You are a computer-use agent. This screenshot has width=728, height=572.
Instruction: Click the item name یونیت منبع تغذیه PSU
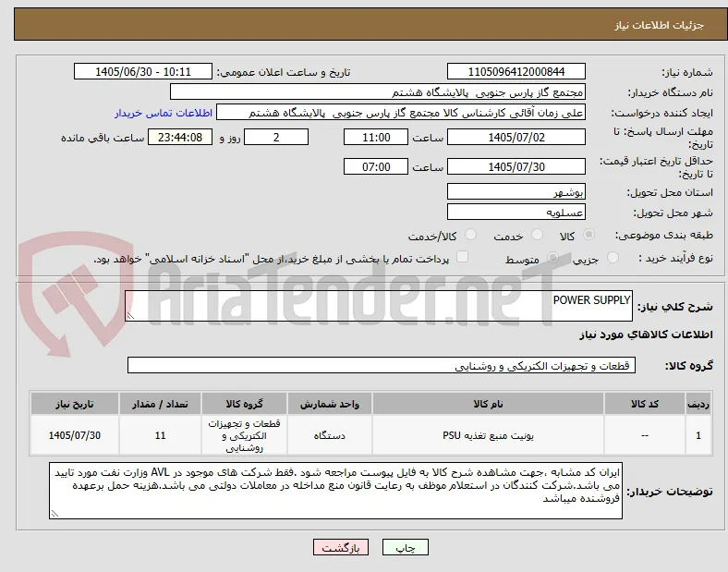[x=488, y=435]
